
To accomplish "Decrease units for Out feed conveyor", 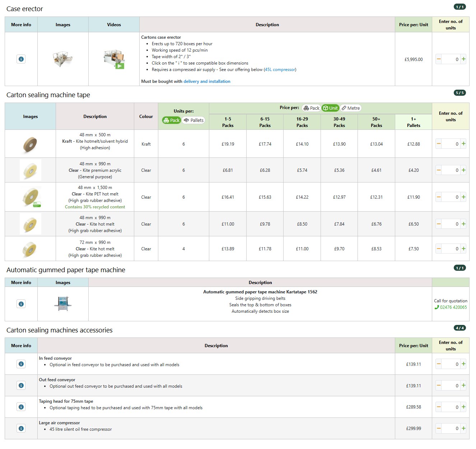I will point(439,386).
